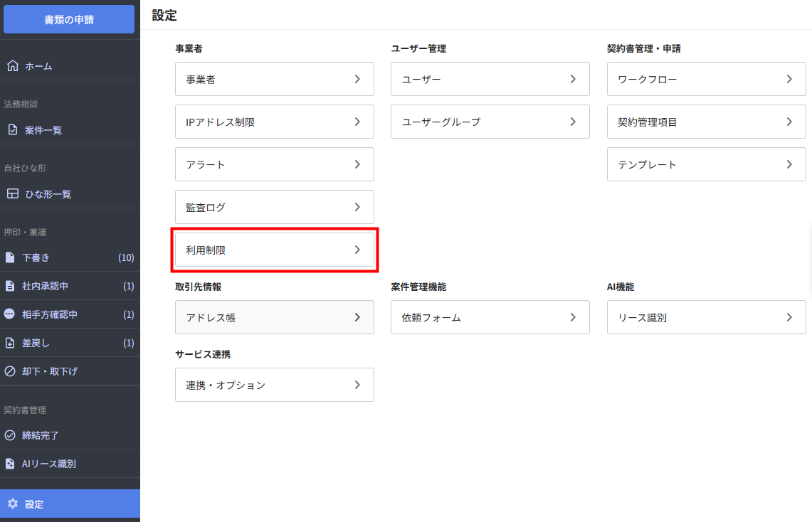Image resolution: width=812 pixels, height=522 pixels.
Task: Click the 却下・取下げ prohibited icon
Action: pos(10,371)
